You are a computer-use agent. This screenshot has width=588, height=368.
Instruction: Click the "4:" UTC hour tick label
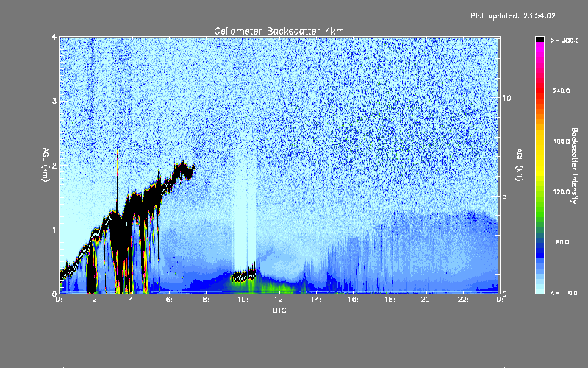pyautogui.click(x=132, y=300)
